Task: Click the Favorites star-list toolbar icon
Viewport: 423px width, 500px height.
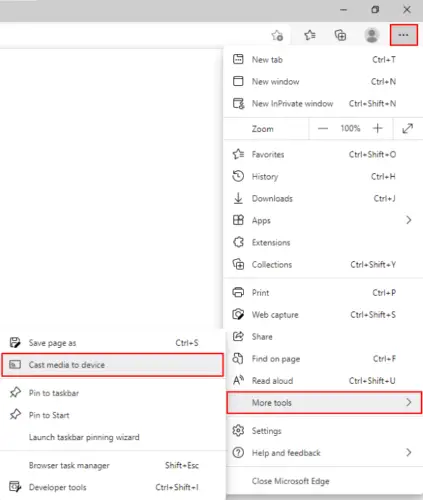Action: tap(310, 35)
